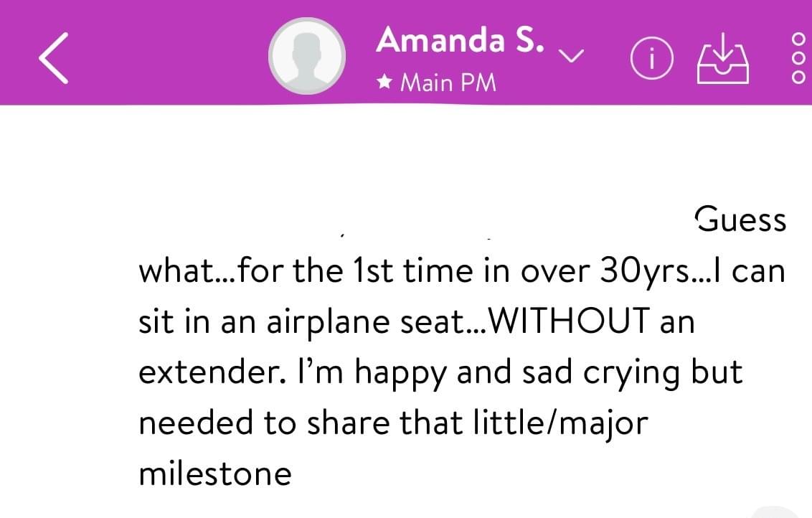
Task: Select the Main PM label
Action: click(448, 83)
